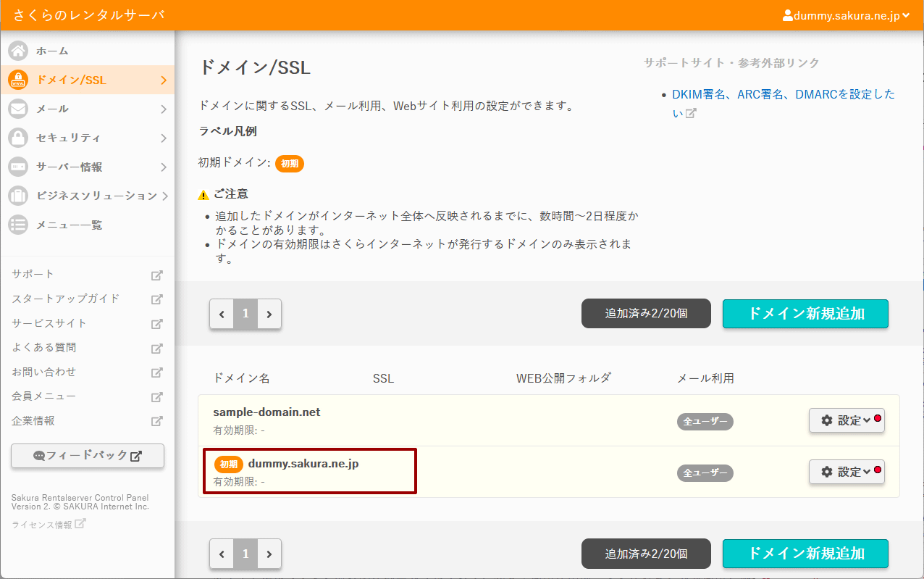Go to next page in bottom pagination
This screenshot has height=579, width=924.
click(269, 554)
